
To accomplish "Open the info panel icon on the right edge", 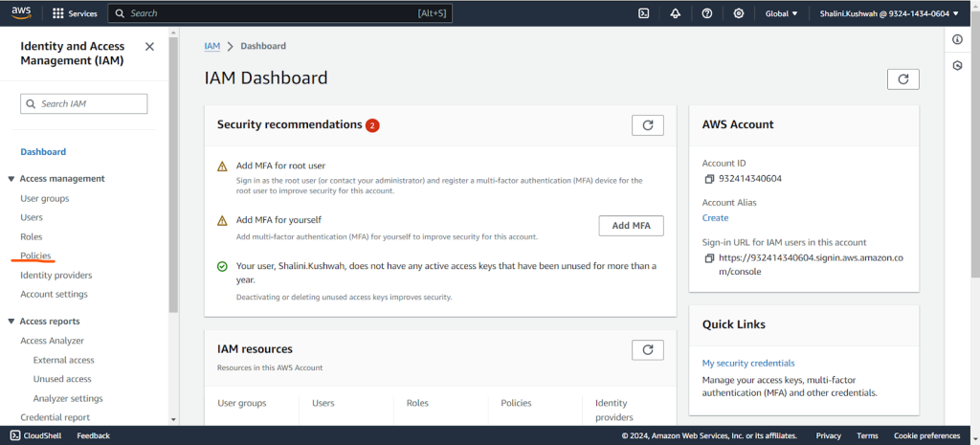I will click(x=957, y=39).
